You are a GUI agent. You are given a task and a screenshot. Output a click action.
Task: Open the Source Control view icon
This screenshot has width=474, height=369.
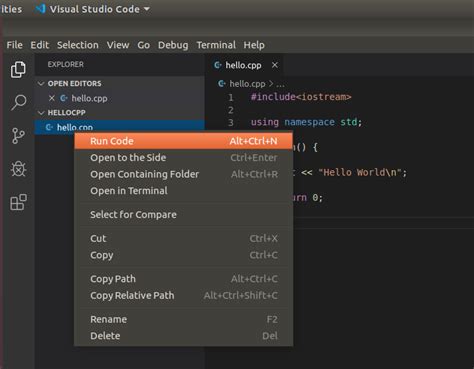pos(18,136)
